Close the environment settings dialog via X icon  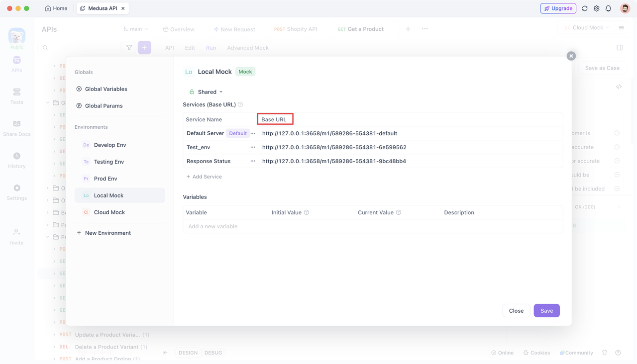click(571, 56)
